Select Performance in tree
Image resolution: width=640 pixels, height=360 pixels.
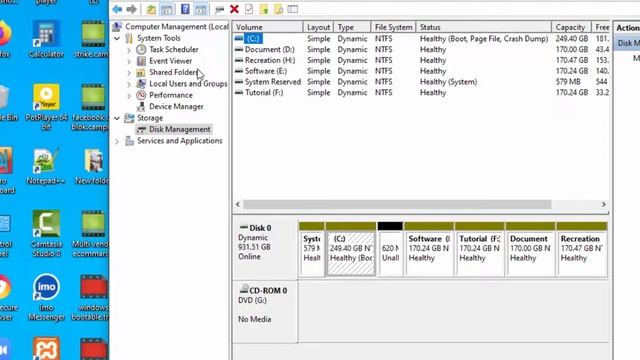coord(171,95)
